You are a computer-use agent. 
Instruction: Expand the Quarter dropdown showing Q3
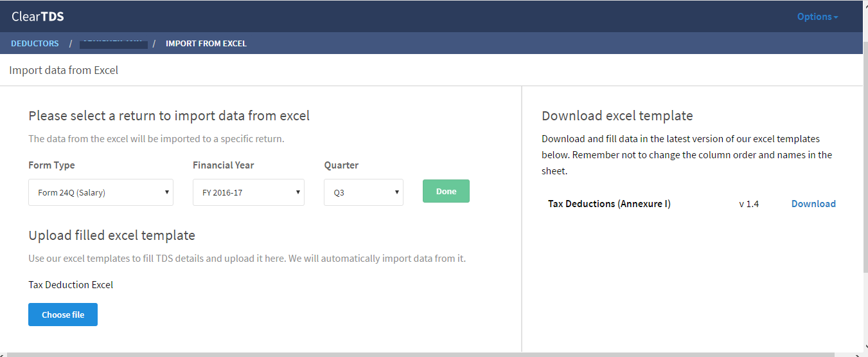(363, 192)
